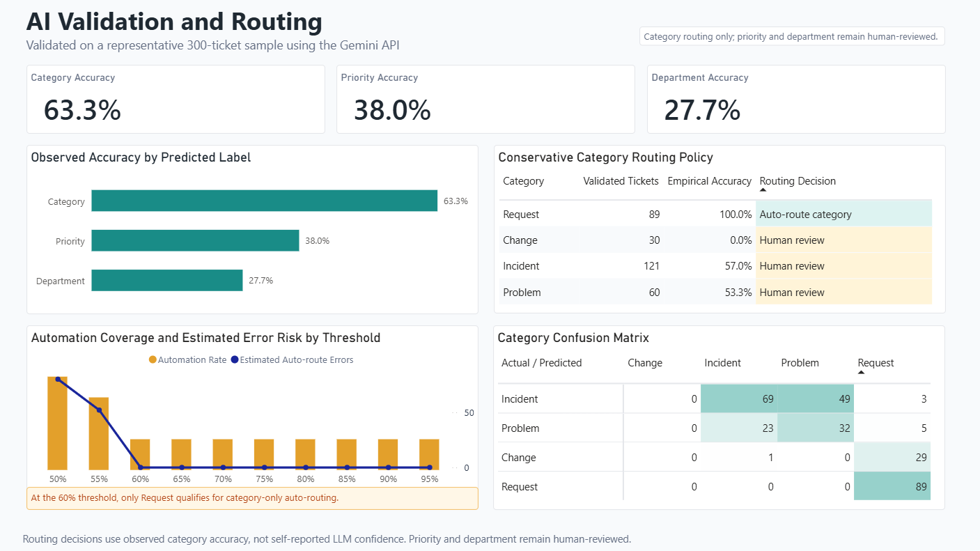Click the Change column header in confusion matrix

click(645, 363)
